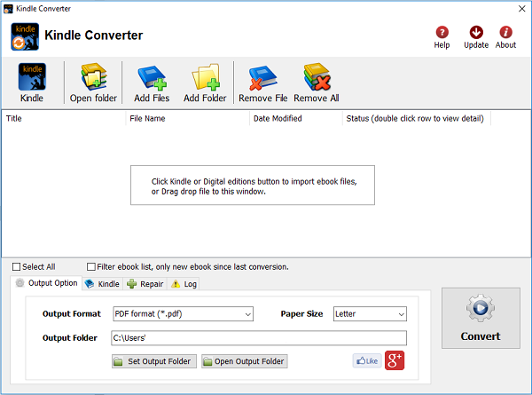Click into the Output Folder path field

coord(259,338)
